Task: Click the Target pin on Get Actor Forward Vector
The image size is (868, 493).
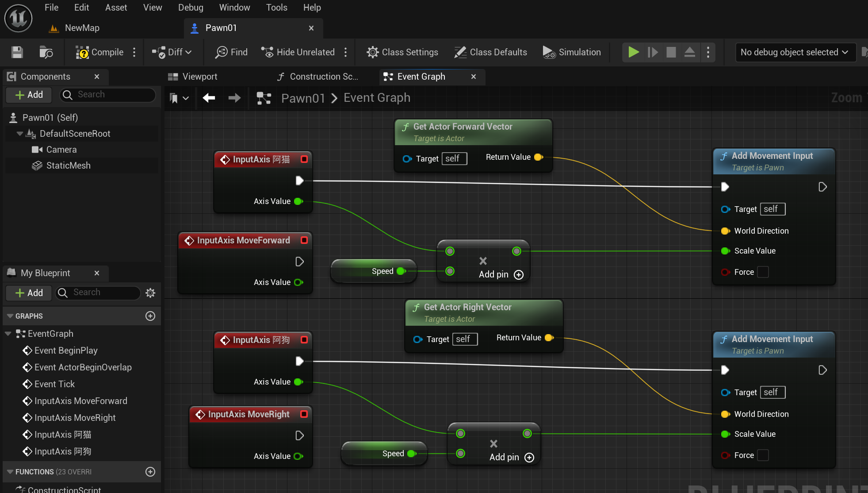Action: [x=407, y=159]
